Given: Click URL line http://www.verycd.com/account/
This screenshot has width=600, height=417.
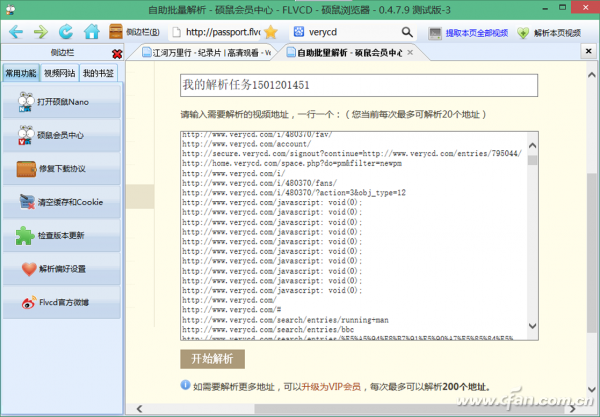Looking at the screenshot, I should pyautogui.click(x=246, y=144).
